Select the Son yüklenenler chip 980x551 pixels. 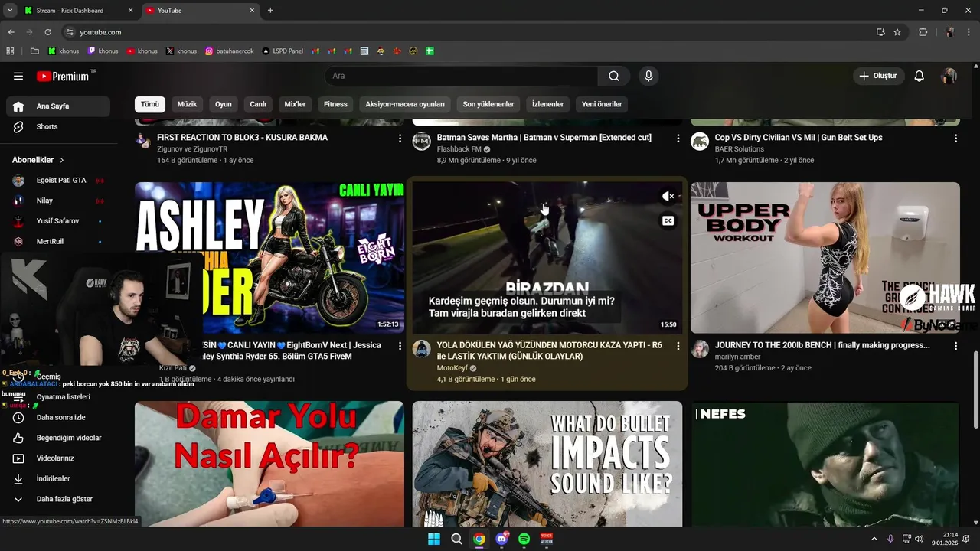[x=488, y=104]
